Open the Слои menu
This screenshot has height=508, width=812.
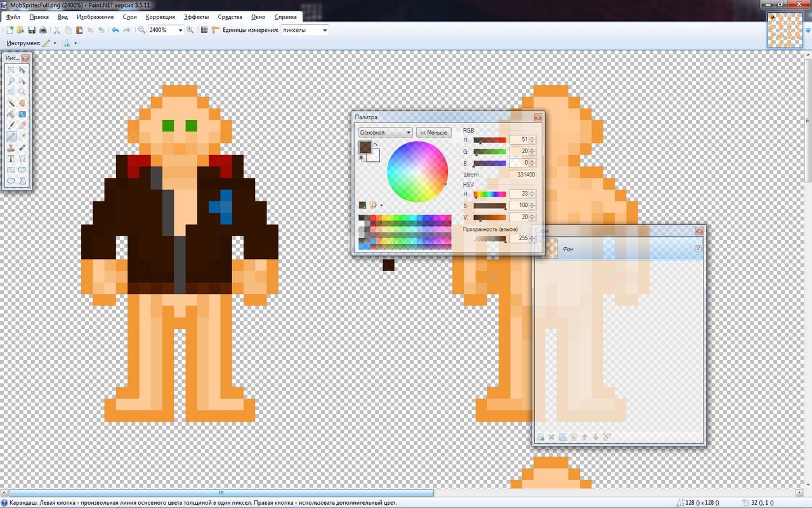click(x=129, y=17)
